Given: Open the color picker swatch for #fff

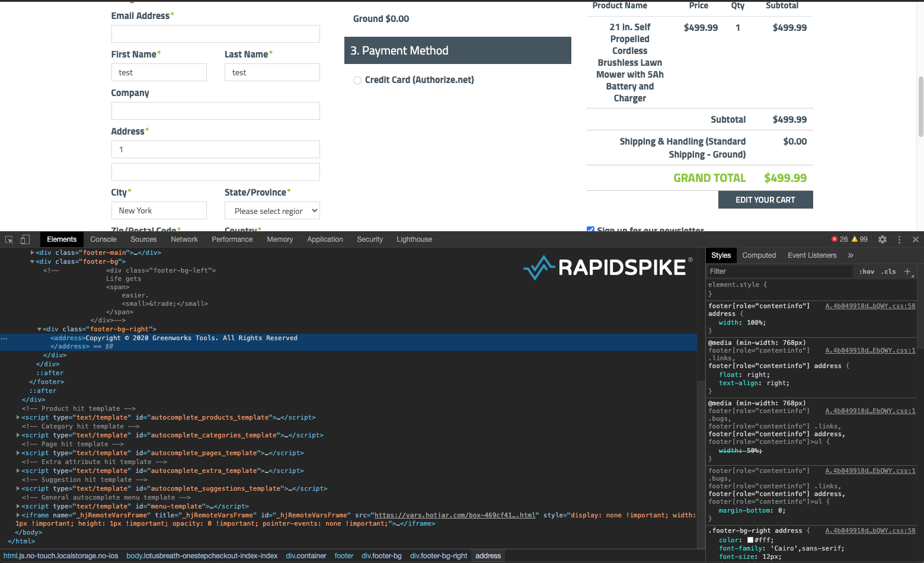Looking at the screenshot, I should (x=750, y=540).
